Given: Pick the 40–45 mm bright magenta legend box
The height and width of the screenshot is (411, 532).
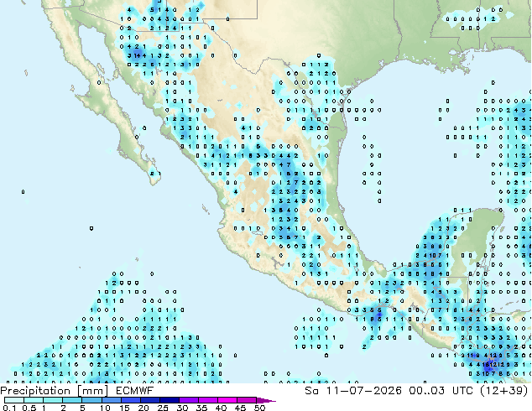Looking at the screenshot, I should click(x=227, y=400).
